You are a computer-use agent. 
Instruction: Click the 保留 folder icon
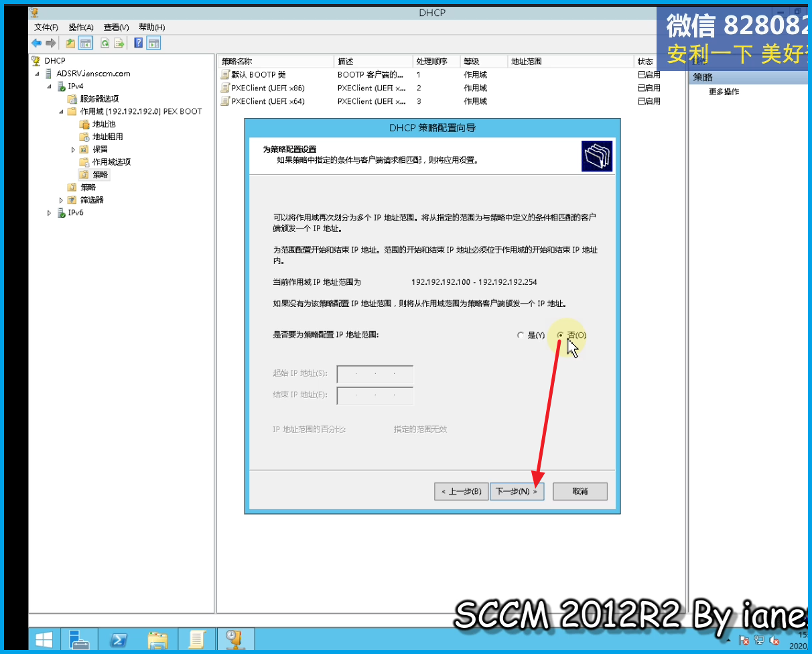coord(84,149)
